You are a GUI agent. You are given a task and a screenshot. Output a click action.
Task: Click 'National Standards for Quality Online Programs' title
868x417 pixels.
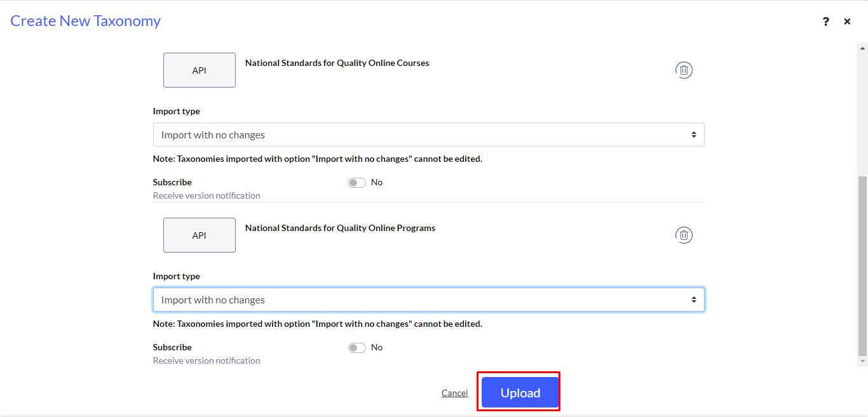coord(341,228)
